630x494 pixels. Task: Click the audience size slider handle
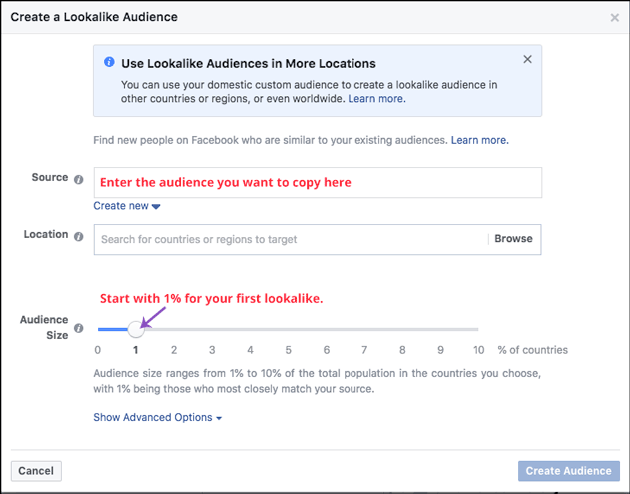136,329
